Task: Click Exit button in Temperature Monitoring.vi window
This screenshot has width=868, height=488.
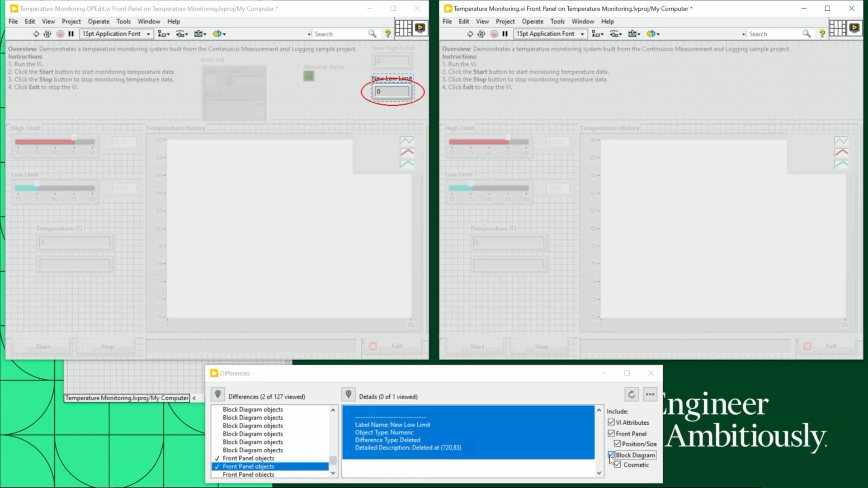Action: pyautogui.click(x=826, y=347)
